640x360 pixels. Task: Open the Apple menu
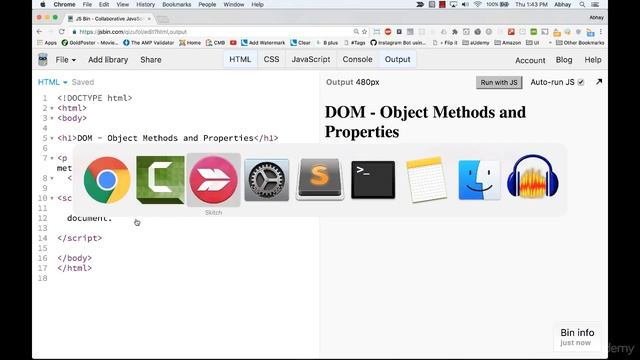tap(43, 4)
